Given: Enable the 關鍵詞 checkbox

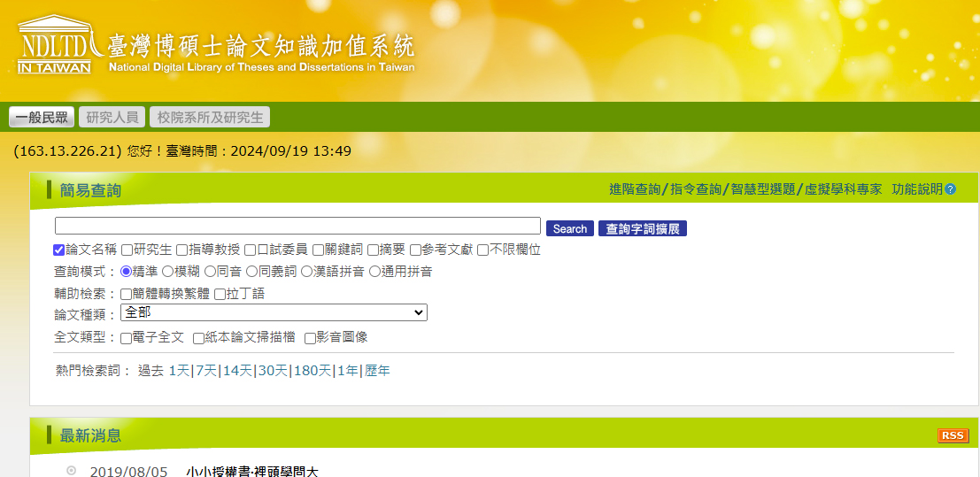Looking at the screenshot, I should click(318, 250).
